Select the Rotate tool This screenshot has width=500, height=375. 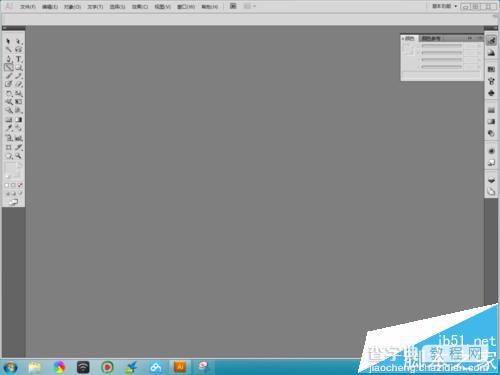pos(9,93)
